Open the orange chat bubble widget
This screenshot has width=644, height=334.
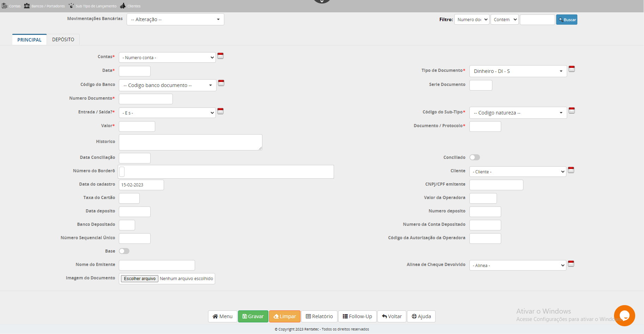tap(624, 315)
